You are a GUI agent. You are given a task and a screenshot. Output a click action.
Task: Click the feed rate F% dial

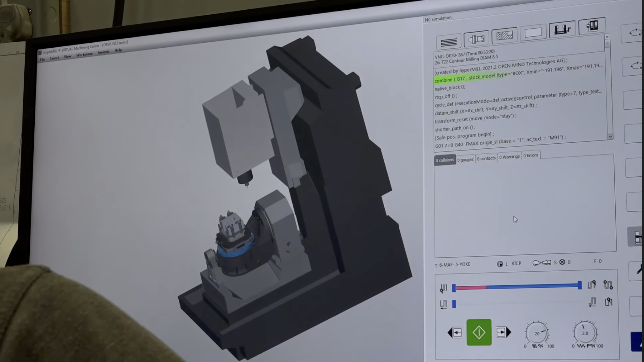pyautogui.click(x=585, y=333)
